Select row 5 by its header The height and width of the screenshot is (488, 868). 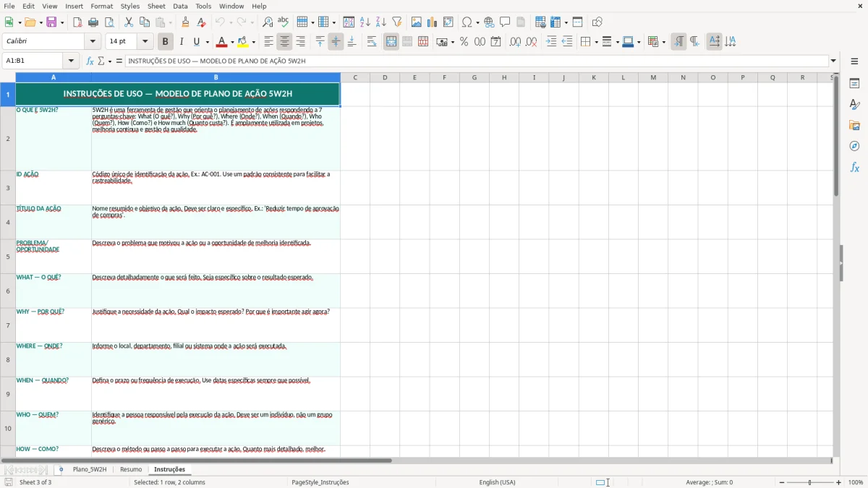point(8,257)
